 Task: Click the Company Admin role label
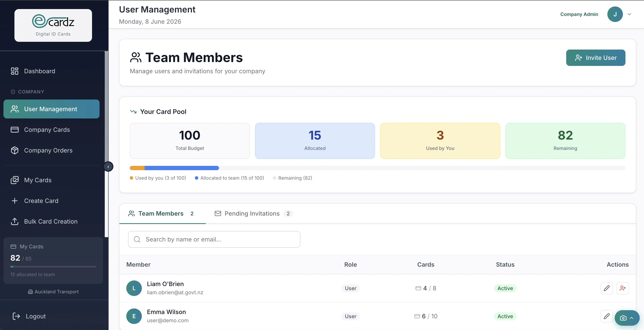pyautogui.click(x=579, y=14)
